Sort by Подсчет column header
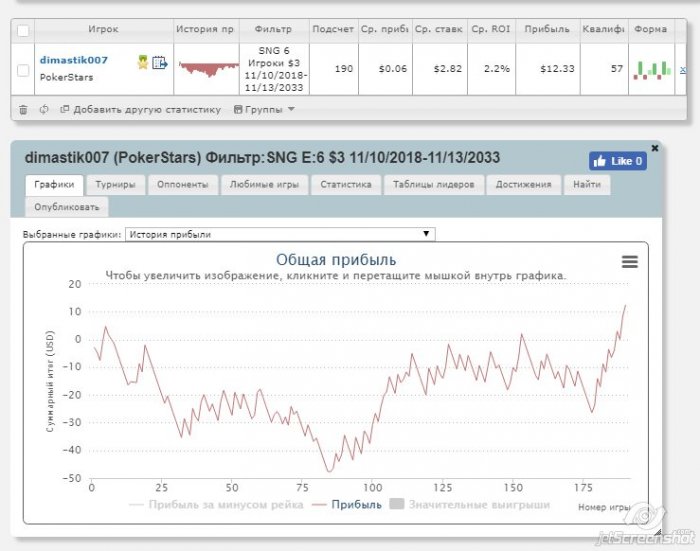This screenshot has height=551, width=700. (x=333, y=29)
